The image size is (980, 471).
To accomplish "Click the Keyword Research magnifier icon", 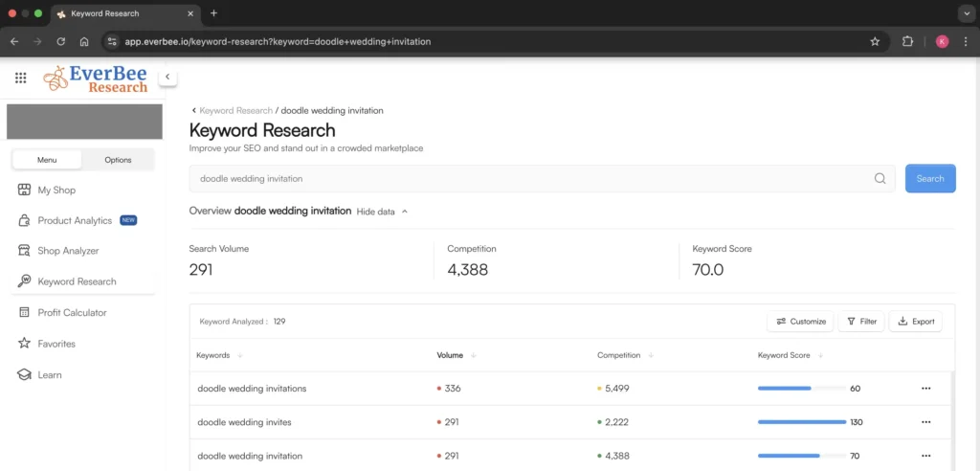I will pos(24,281).
